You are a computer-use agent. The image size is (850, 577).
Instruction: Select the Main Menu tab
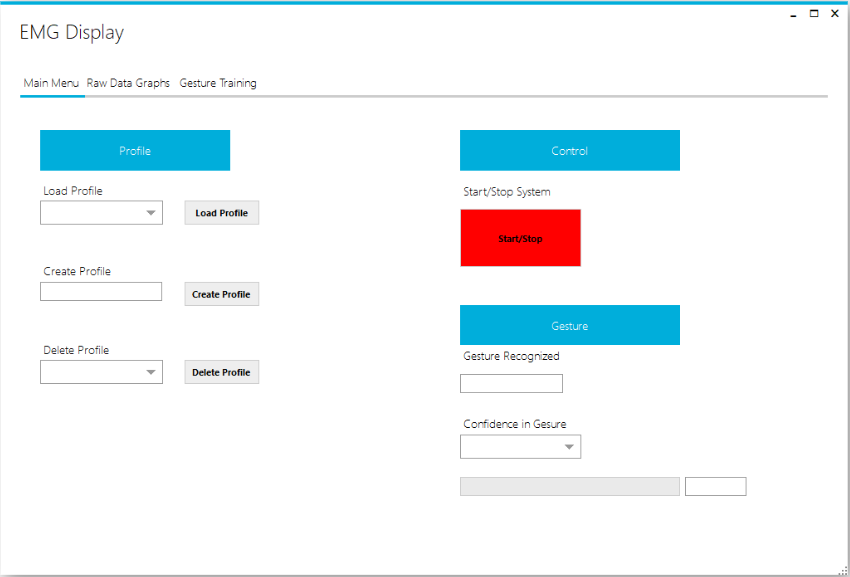pos(51,83)
